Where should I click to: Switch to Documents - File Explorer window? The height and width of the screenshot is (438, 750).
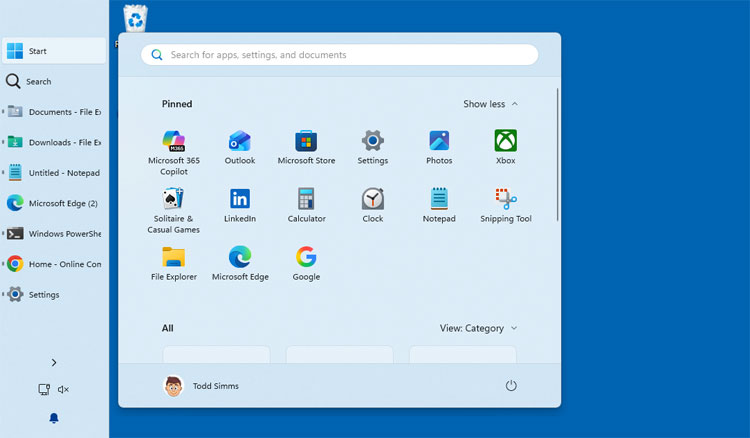click(x=54, y=112)
